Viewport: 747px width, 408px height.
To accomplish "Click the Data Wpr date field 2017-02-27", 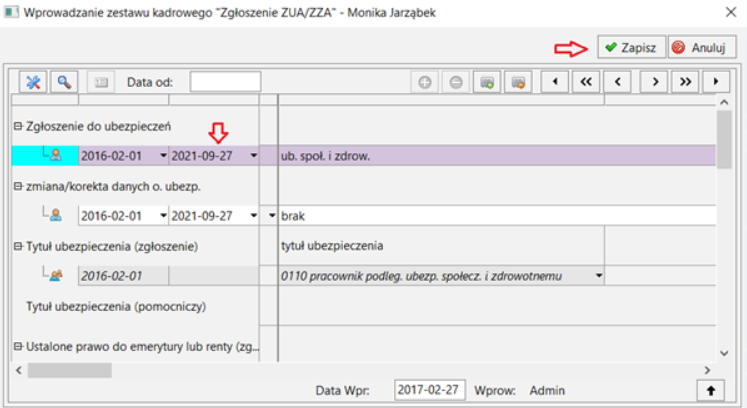I will coord(430,390).
